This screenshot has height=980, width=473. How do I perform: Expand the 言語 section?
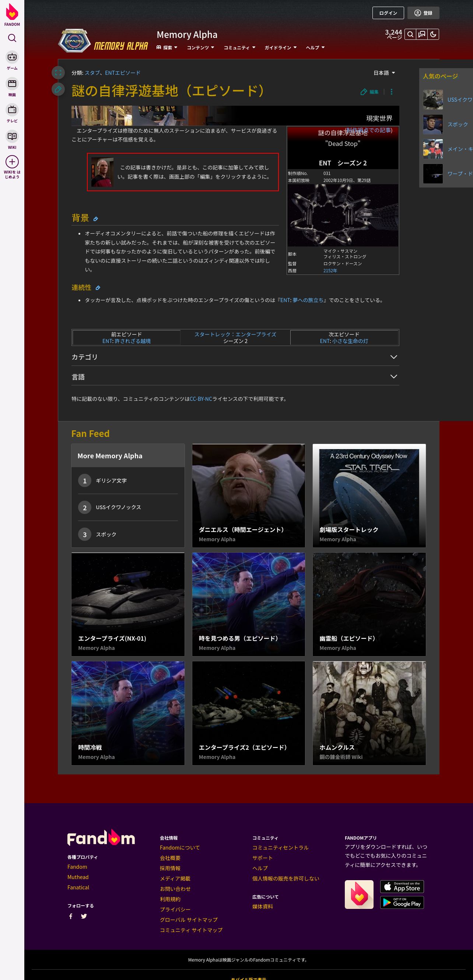(235, 377)
